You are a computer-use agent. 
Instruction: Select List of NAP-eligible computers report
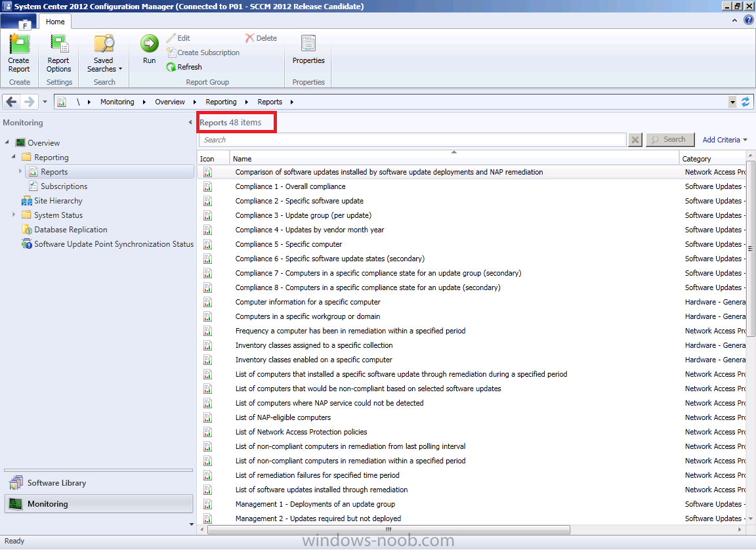[283, 418]
